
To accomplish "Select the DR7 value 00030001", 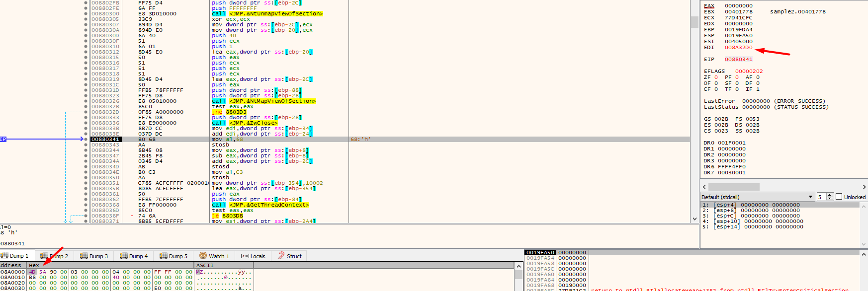I will click(x=731, y=172).
